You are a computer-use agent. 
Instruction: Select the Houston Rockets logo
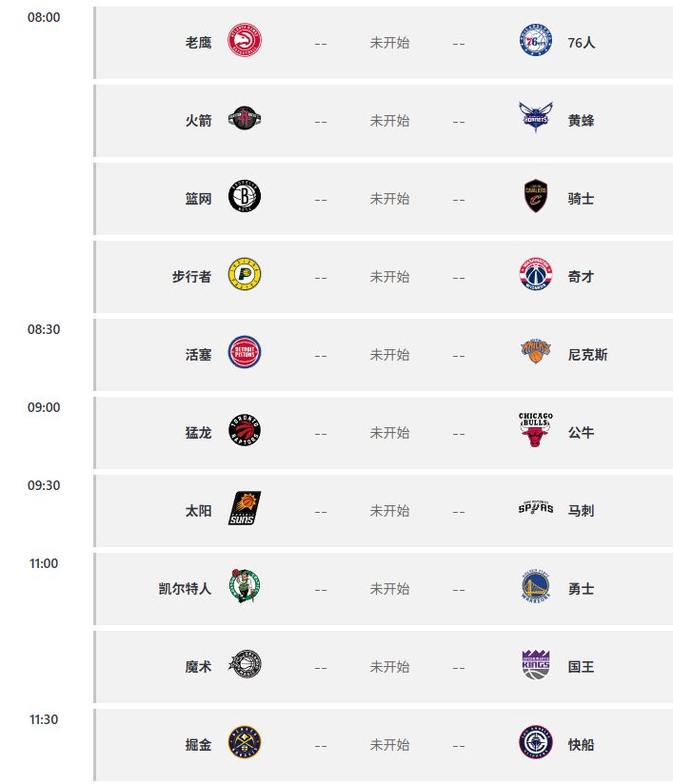[x=245, y=121]
